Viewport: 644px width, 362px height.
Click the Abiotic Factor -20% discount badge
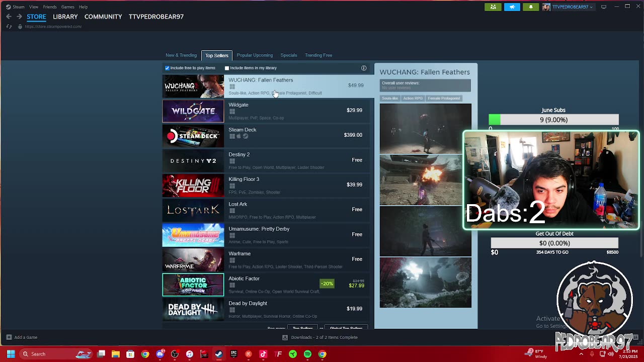coord(327,284)
